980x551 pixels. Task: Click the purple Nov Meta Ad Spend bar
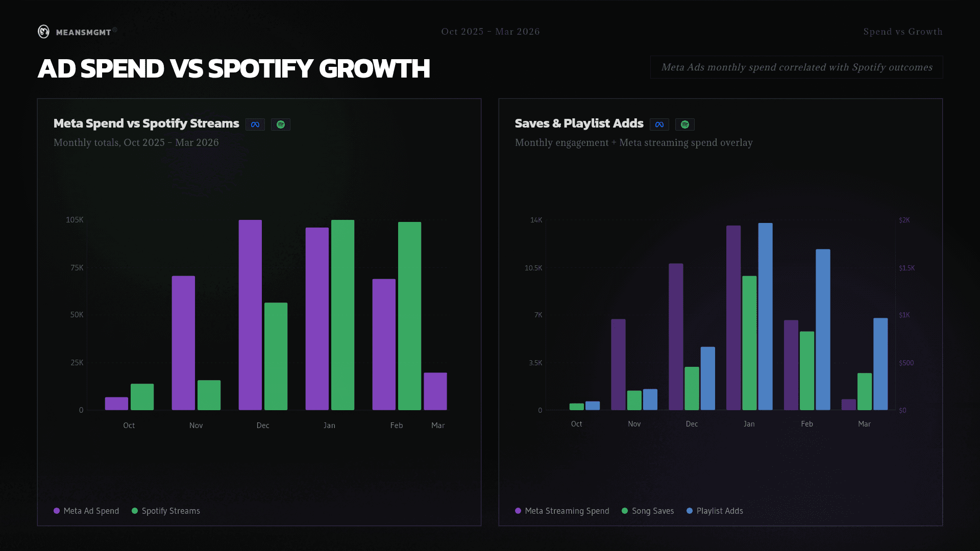pyautogui.click(x=183, y=343)
